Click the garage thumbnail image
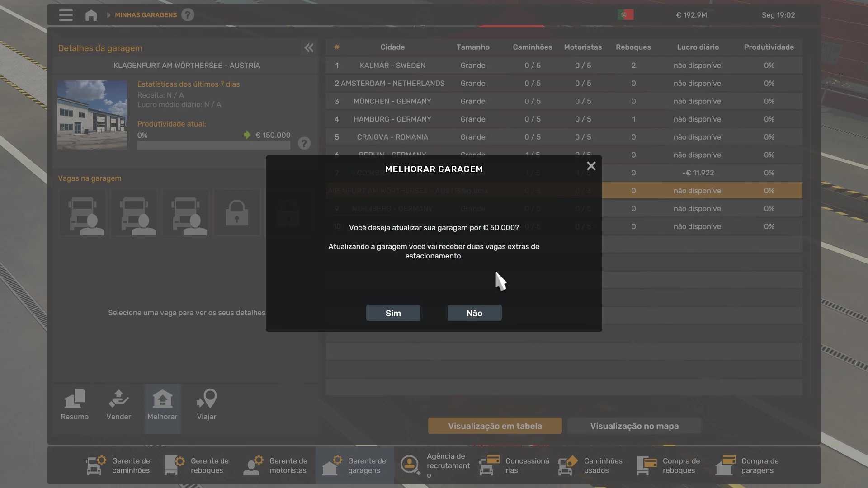Image resolution: width=868 pixels, height=488 pixels. (92, 115)
